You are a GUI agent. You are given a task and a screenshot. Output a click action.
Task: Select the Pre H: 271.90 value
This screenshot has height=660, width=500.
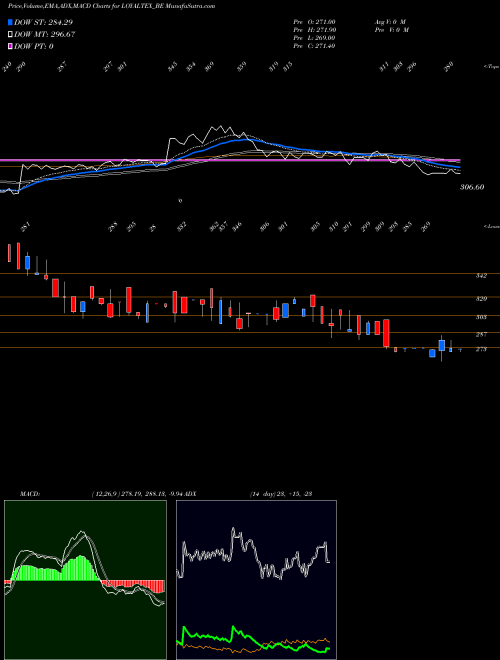coord(314,30)
